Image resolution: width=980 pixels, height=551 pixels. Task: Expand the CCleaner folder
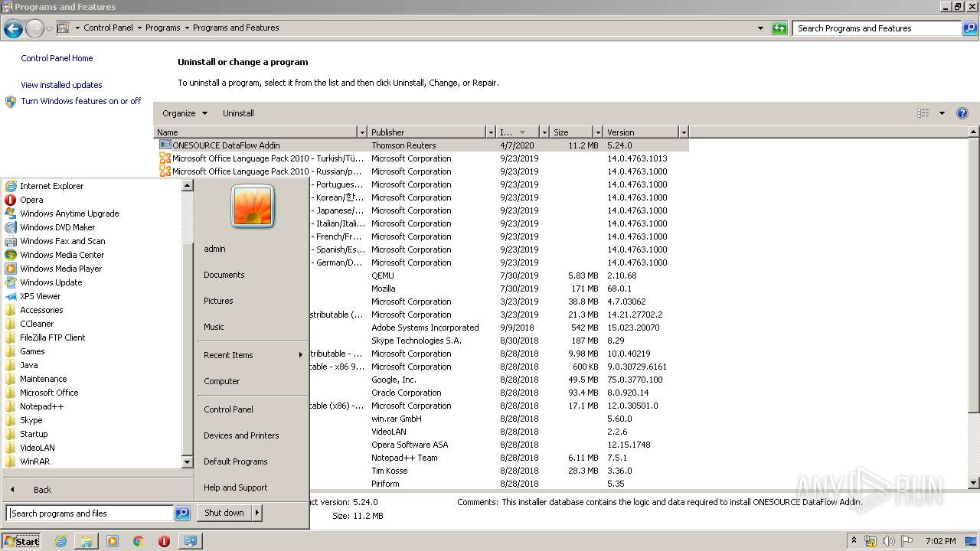[x=37, y=324]
